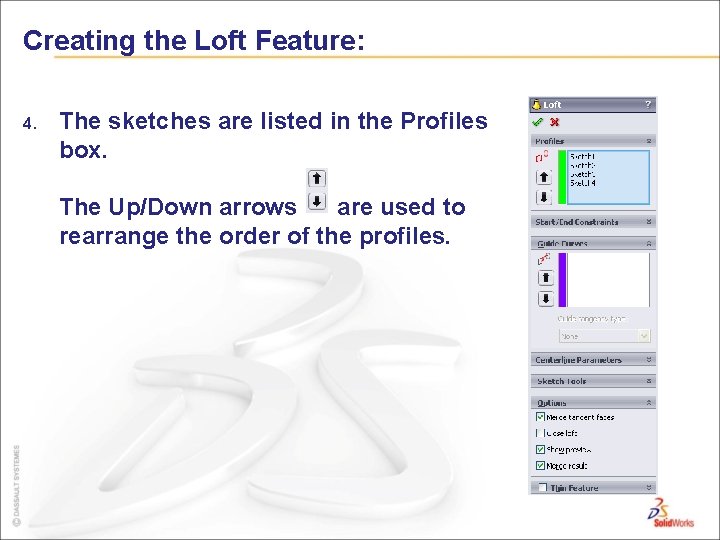
Task: Click the Centerline Parameters header label
Action: [x=579, y=360]
